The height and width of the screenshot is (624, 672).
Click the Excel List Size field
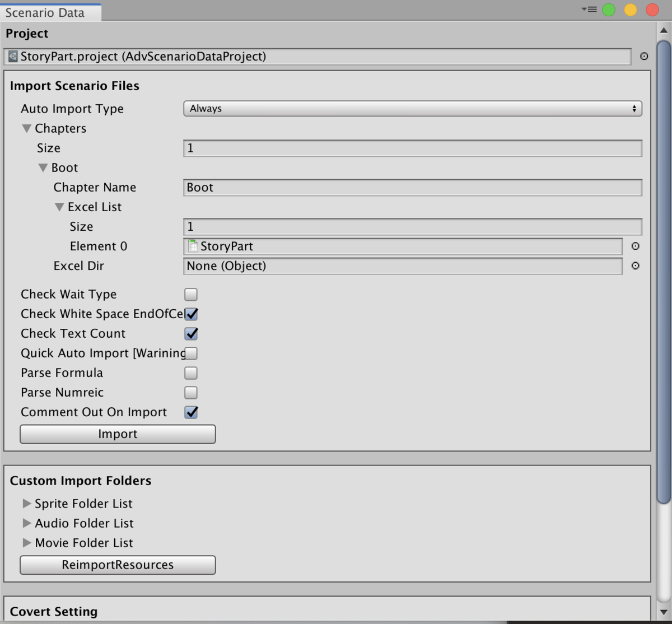(413, 226)
